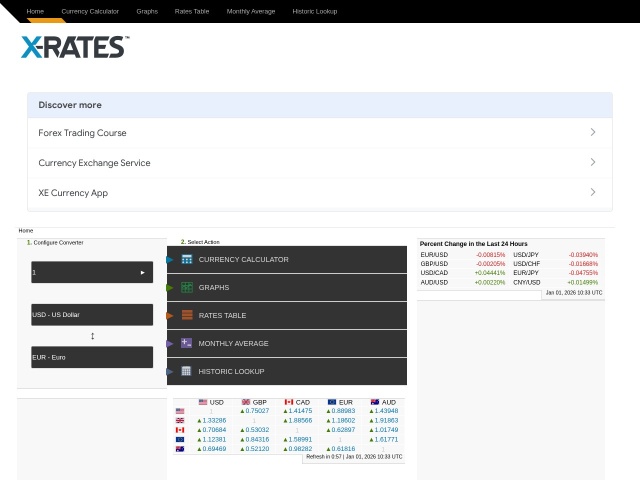Click the HISTORIC LOOKUP action button
The image size is (640, 480).
287,371
